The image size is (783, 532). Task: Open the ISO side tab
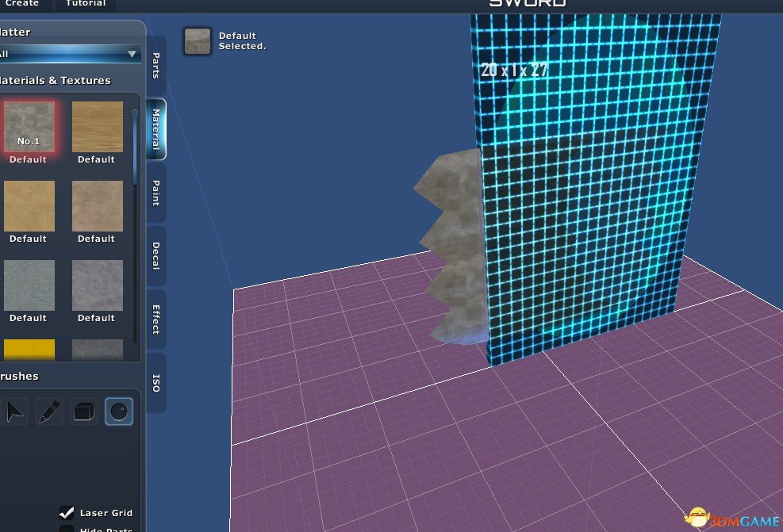point(156,383)
